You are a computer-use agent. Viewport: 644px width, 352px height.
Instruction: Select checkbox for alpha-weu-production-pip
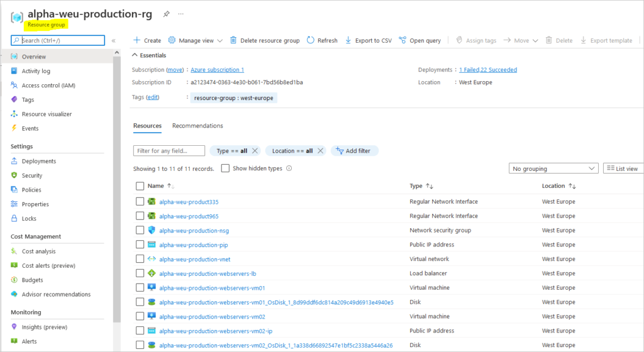point(140,245)
